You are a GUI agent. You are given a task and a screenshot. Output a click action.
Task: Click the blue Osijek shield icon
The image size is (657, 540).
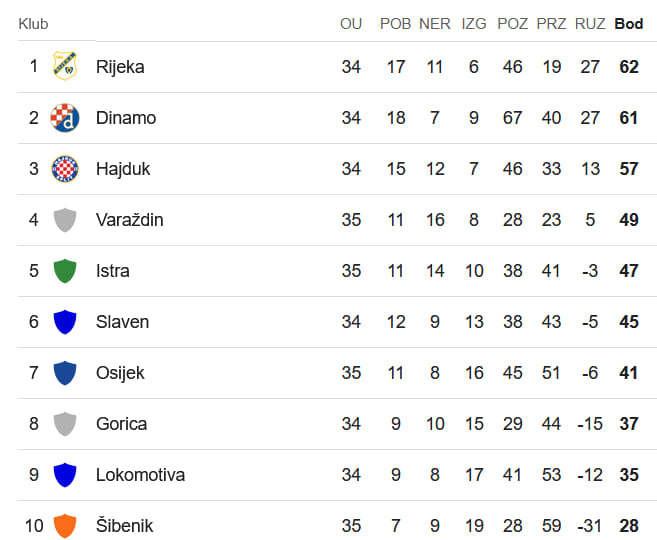(x=65, y=373)
